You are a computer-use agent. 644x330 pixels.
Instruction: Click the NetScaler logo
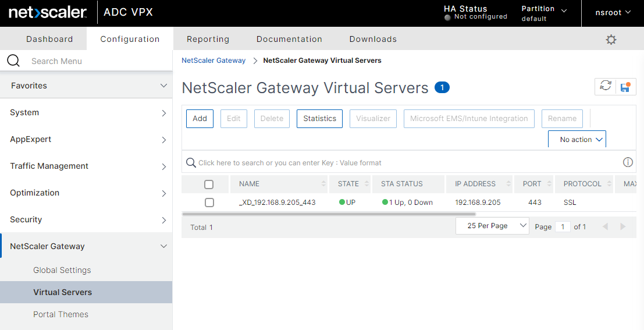(x=48, y=12)
